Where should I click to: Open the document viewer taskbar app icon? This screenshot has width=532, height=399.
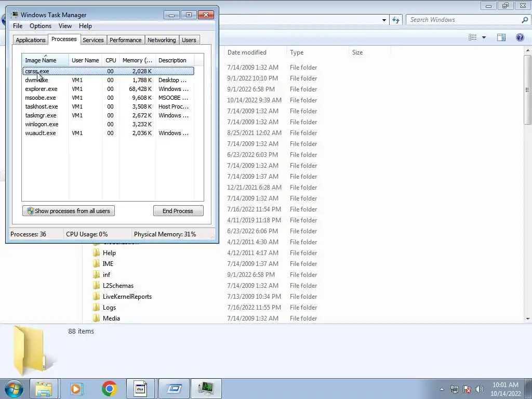point(140,389)
